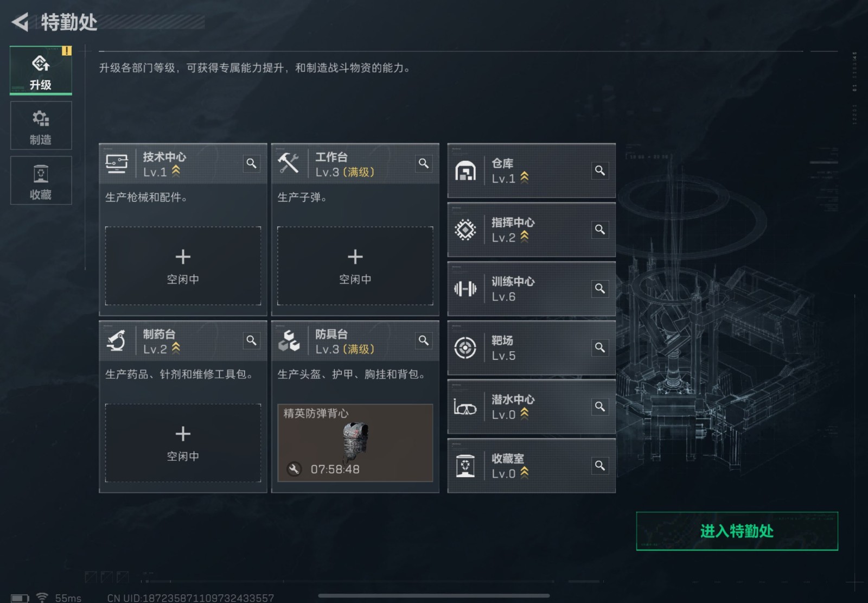Click the target icon for 靶场

(465, 348)
